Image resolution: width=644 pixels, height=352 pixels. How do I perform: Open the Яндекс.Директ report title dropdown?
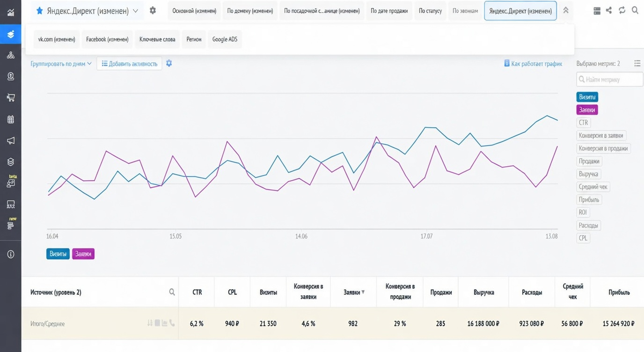click(87, 11)
